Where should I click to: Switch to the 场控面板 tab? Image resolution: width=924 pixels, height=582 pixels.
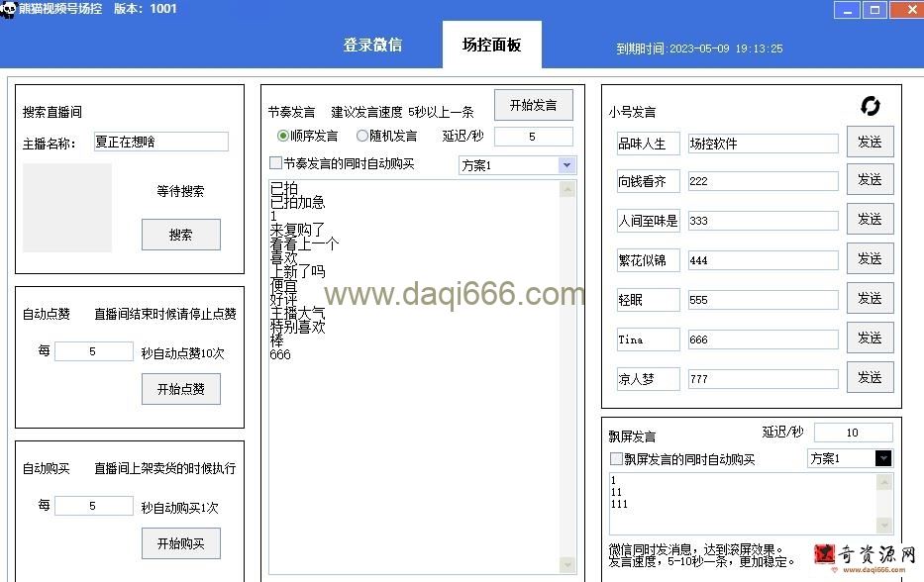pos(491,45)
